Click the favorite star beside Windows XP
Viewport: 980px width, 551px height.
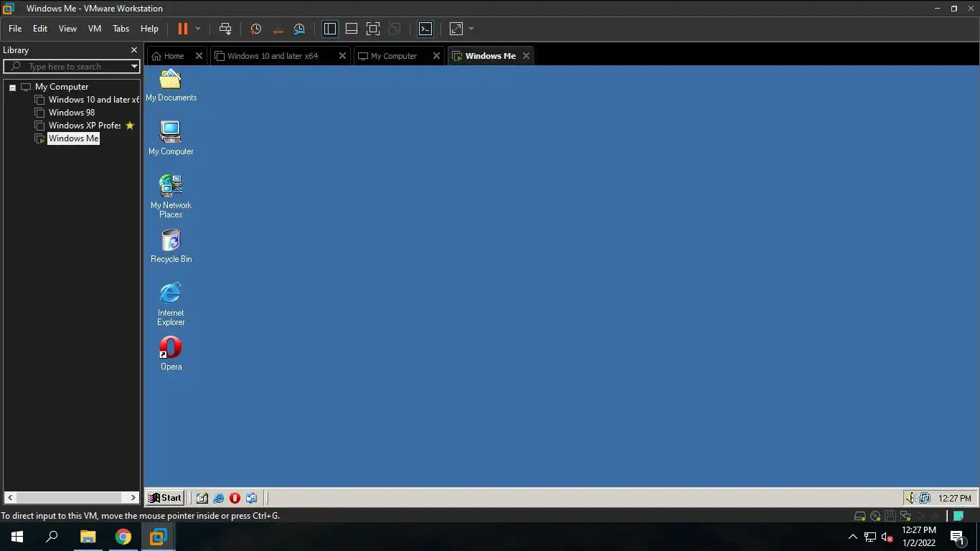tap(130, 126)
